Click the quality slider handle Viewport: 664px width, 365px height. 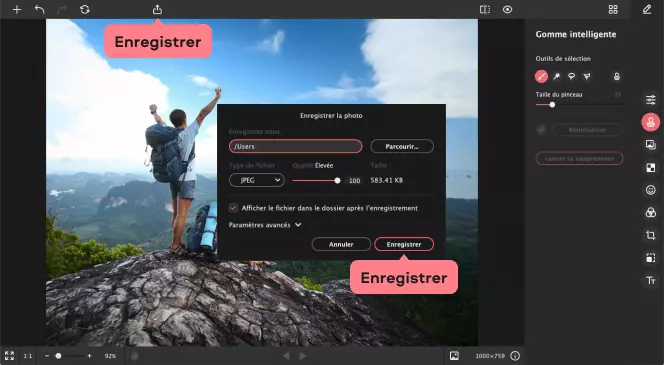[x=337, y=181]
